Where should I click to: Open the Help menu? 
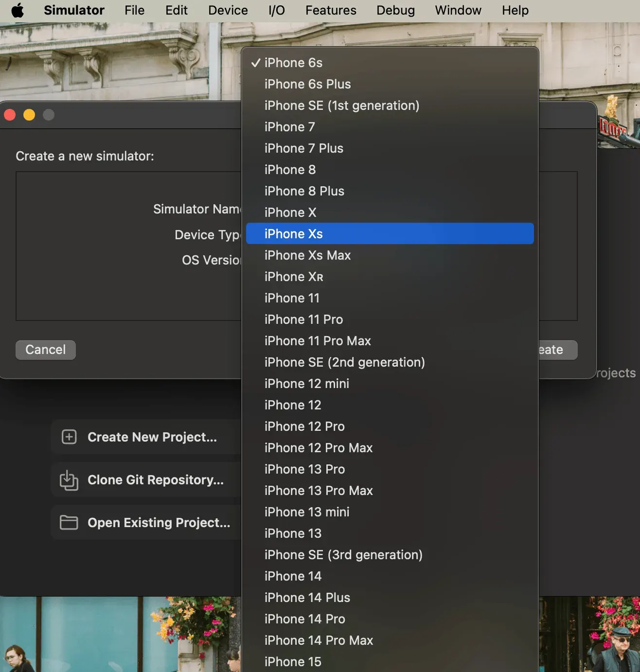pyautogui.click(x=515, y=10)
